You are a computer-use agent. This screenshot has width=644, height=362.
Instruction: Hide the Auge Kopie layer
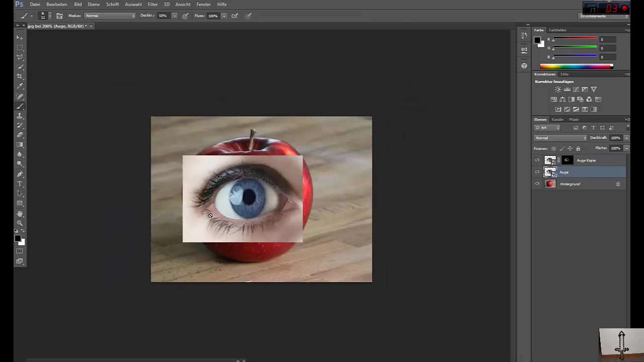coord(537,160)
